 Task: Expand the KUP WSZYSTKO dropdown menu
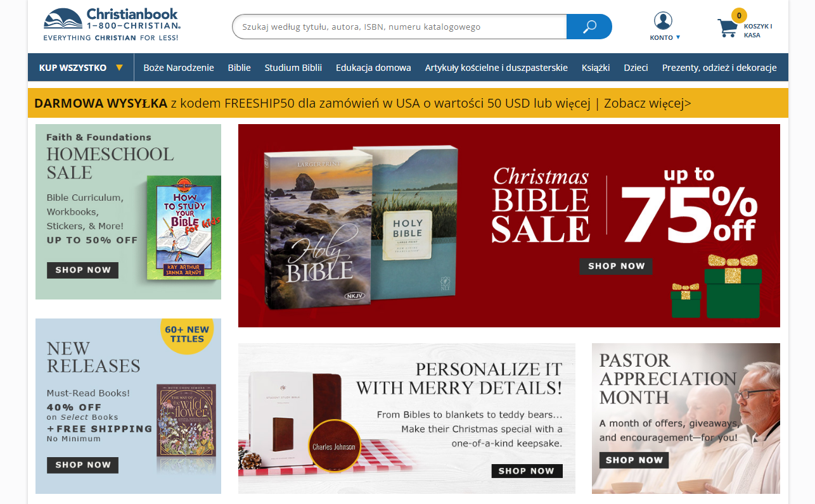[x=81, y=68]
